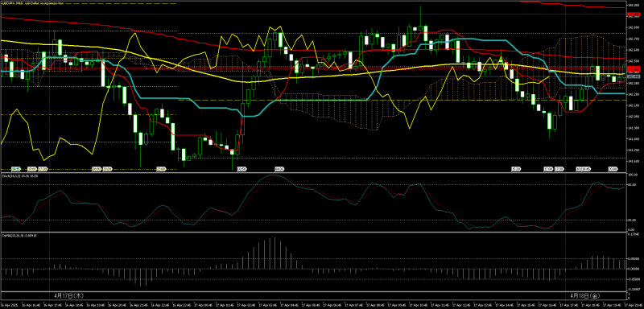Click the Stochastic 80.00 level value
The width and height of the screenshot is (644, 309).
(633, 185)
